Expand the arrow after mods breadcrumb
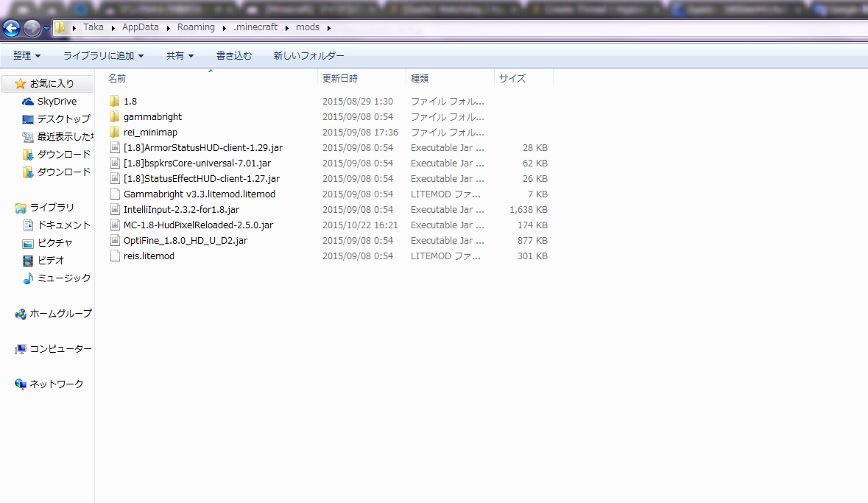The image size is (868, 503). [x=329, y=28]
